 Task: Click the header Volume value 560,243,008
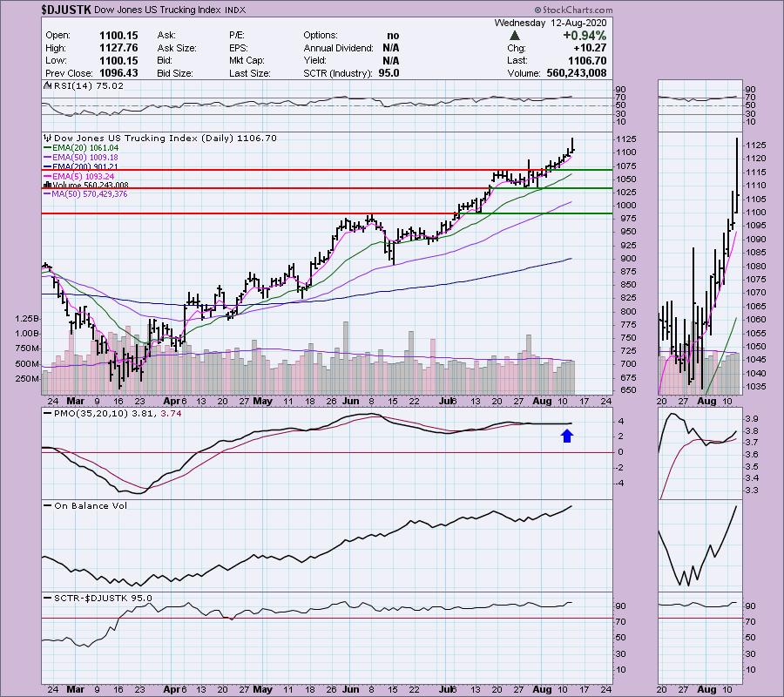[577, 73]
